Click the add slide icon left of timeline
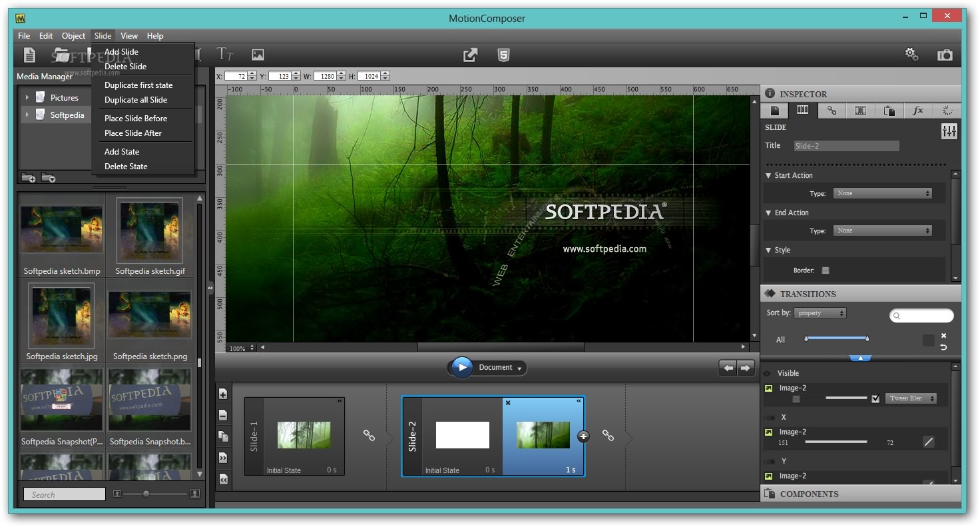This screenshot has height=527, width=980. 223,394
